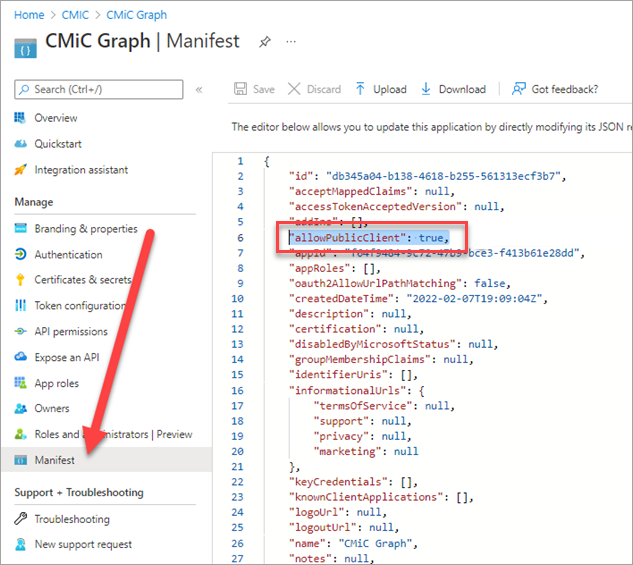
Task: Click the Download arrow icon
Action: [x=425, y=89]
